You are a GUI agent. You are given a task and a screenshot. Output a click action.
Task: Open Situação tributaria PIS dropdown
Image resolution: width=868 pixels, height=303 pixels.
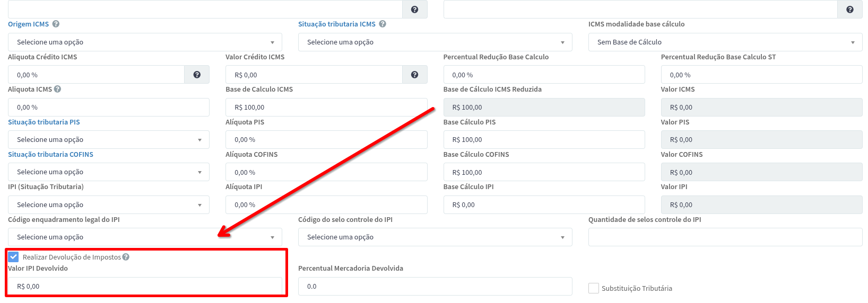point(109,140)
